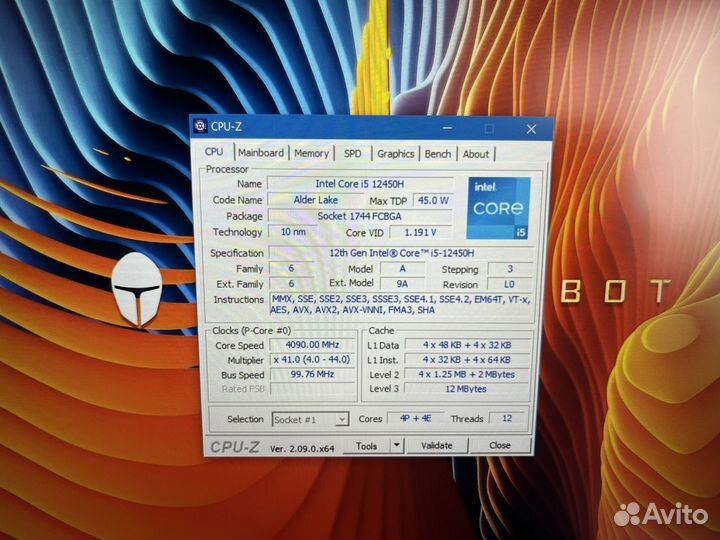The height and width of the screenshot is (540, 720).
Task: Open the Bench tab
Action: pos(438,154)
